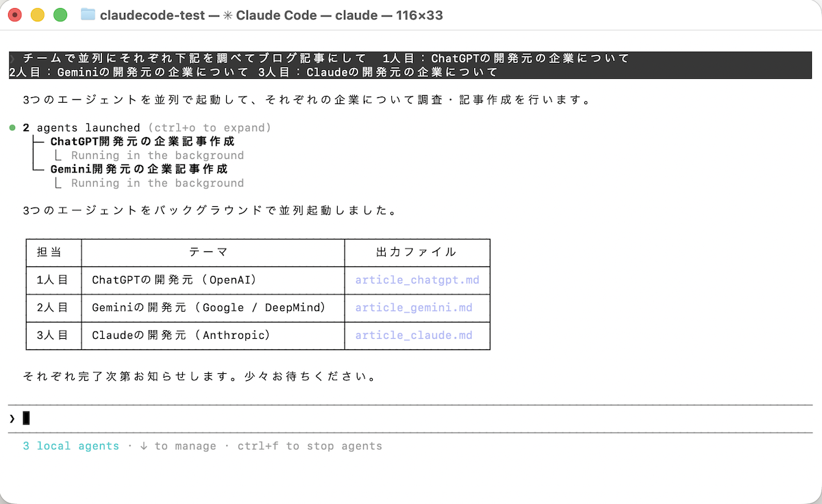Click the folder icon in title bar
The image size is (822, 504).
(x=88, y=14)
